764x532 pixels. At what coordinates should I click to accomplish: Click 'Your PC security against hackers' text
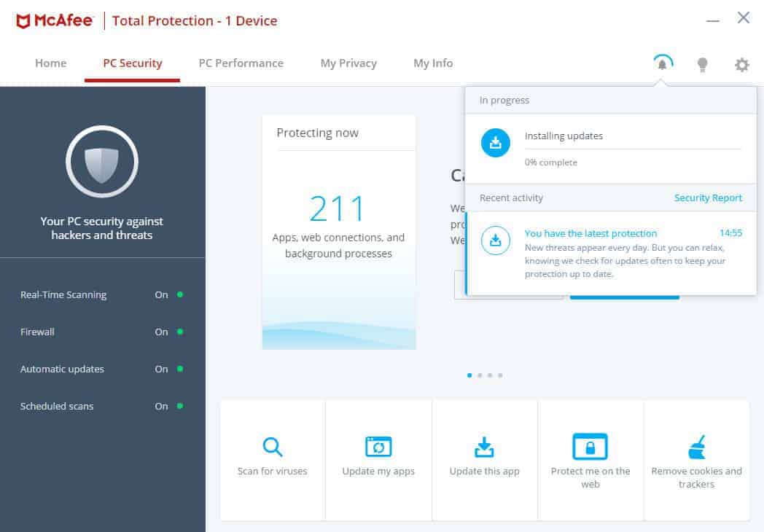pos(102,228)
